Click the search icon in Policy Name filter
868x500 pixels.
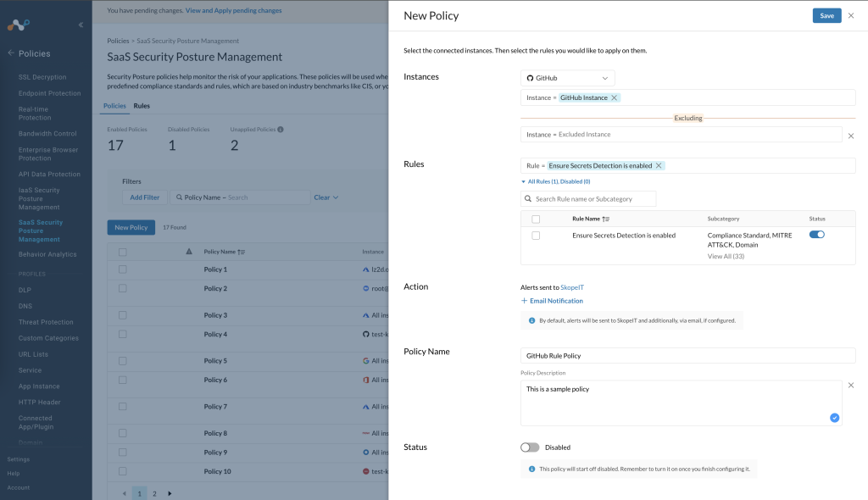pos(180,197)
